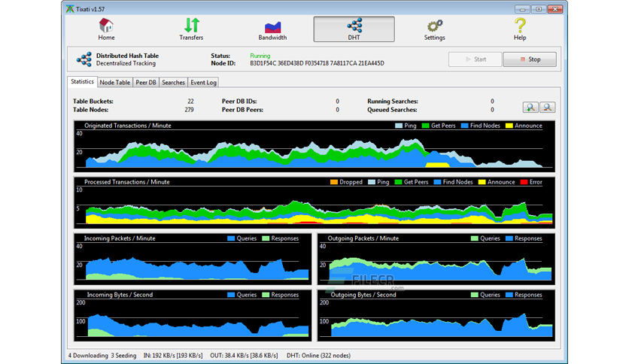Screen dimensions: 629x364
Task: Open the Event Log tab
Action: [203, 82]
